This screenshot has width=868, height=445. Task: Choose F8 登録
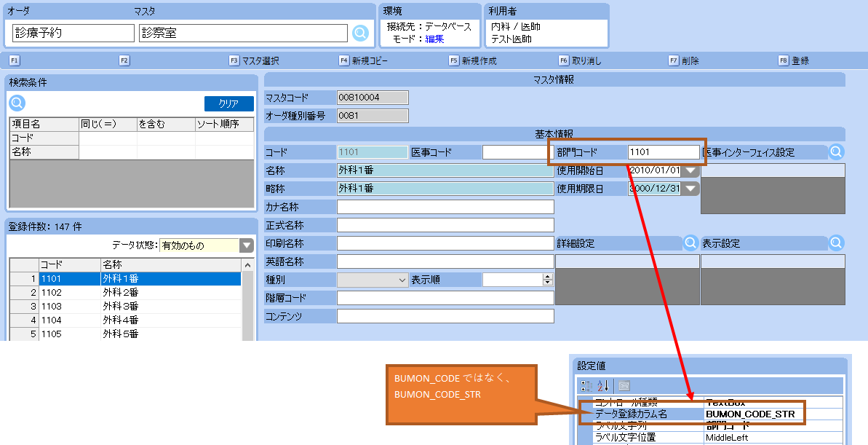click(x=794, y=60)
